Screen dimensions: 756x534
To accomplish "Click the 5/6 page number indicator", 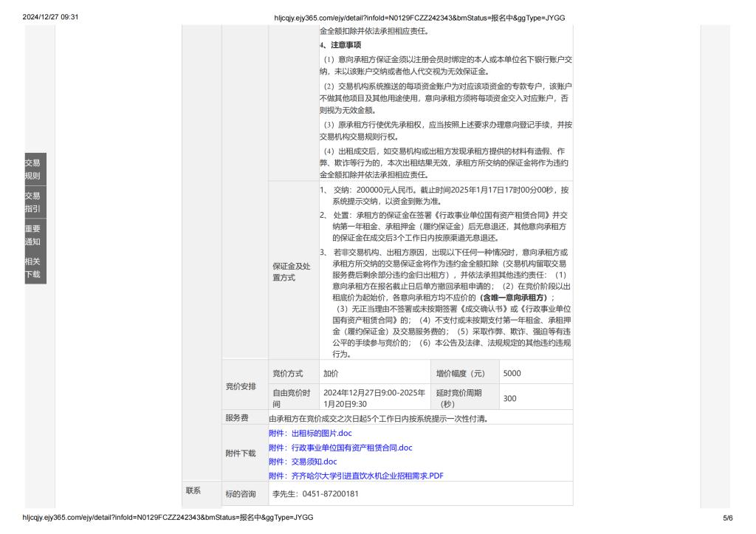I will 727,518.
